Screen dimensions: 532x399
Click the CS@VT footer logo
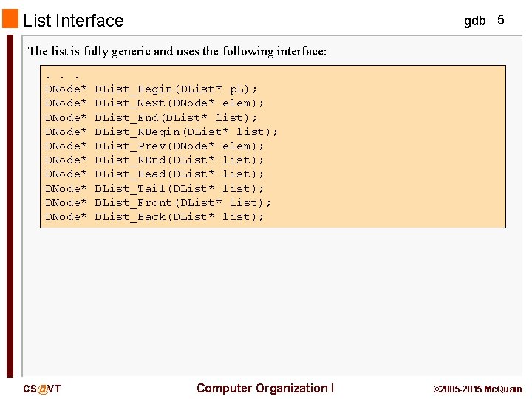click(41, 389)
